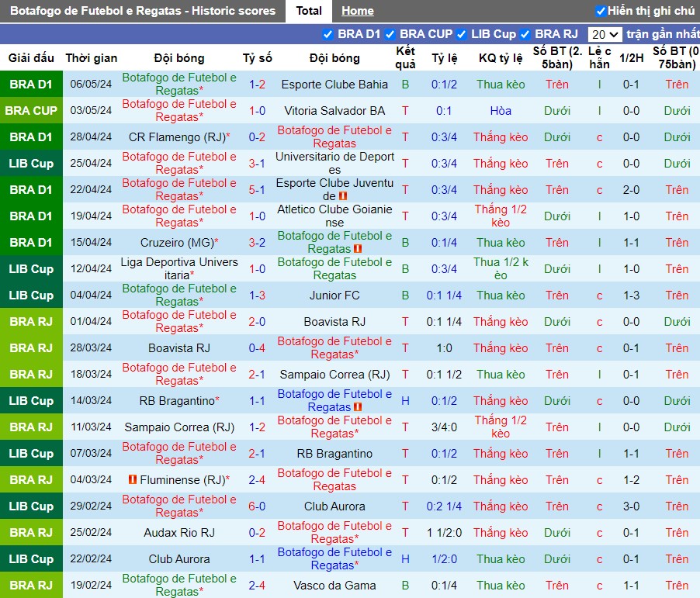
Task: Click half-time score 3-0 in 29/02/24 row
Action: (631, 506)
